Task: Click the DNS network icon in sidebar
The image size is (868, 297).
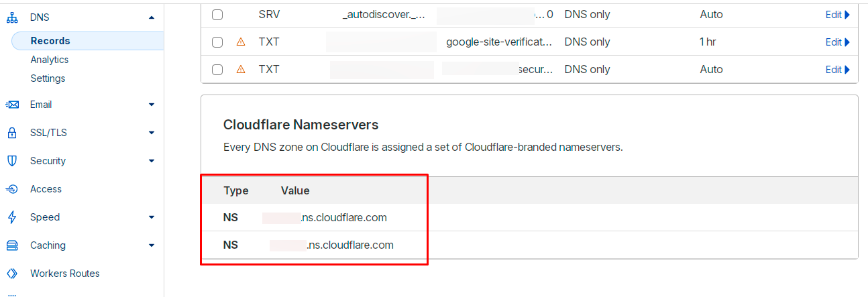Action: pos(11,17)
